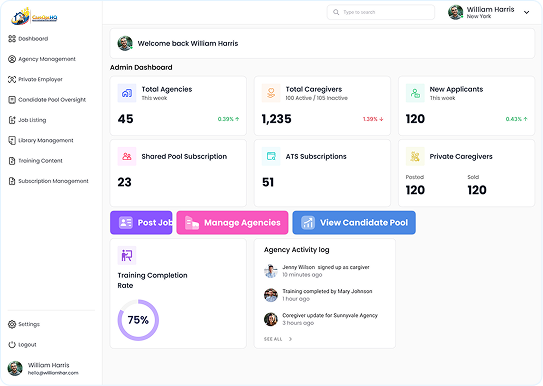Click the Training Content icon
Image resolution: width=543 pixels, height=386 pixels.
[12, 161]
